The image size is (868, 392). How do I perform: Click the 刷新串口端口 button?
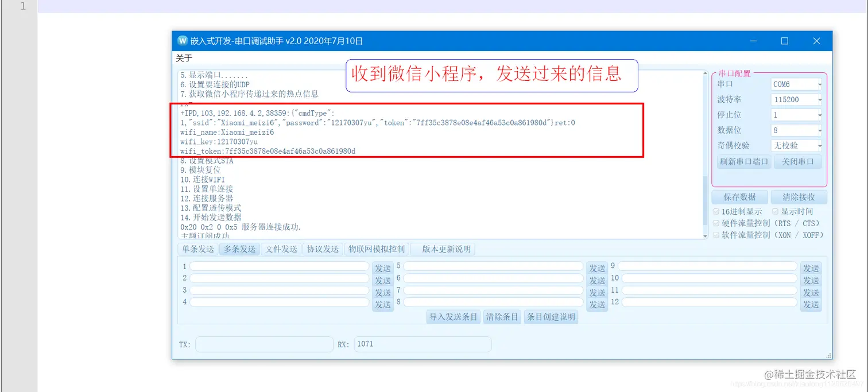tap(744, 162)
